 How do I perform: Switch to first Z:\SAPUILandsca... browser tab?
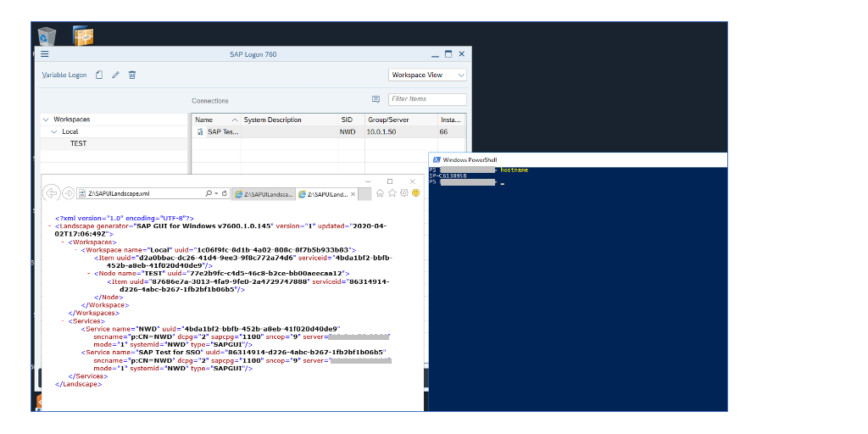click(264, 194)
